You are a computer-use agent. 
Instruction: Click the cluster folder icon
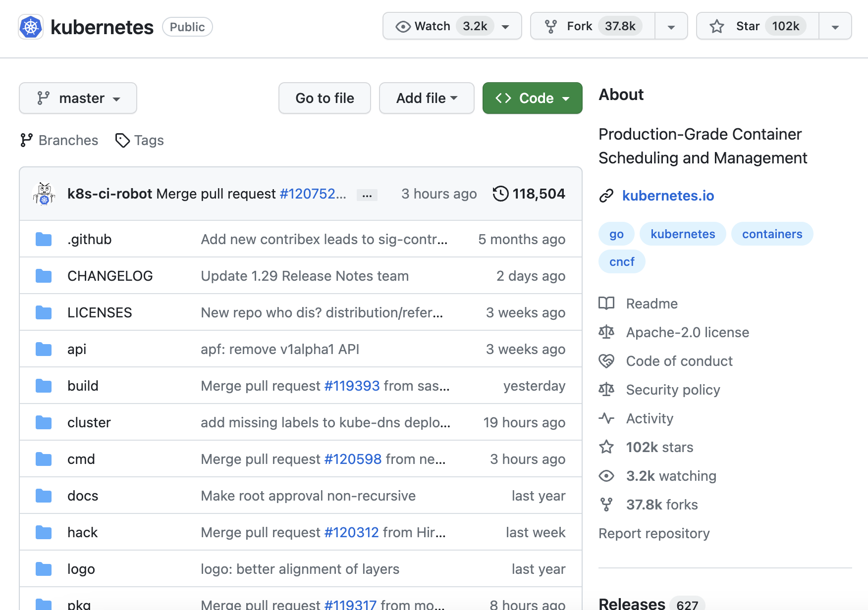(x=44, y=422)
